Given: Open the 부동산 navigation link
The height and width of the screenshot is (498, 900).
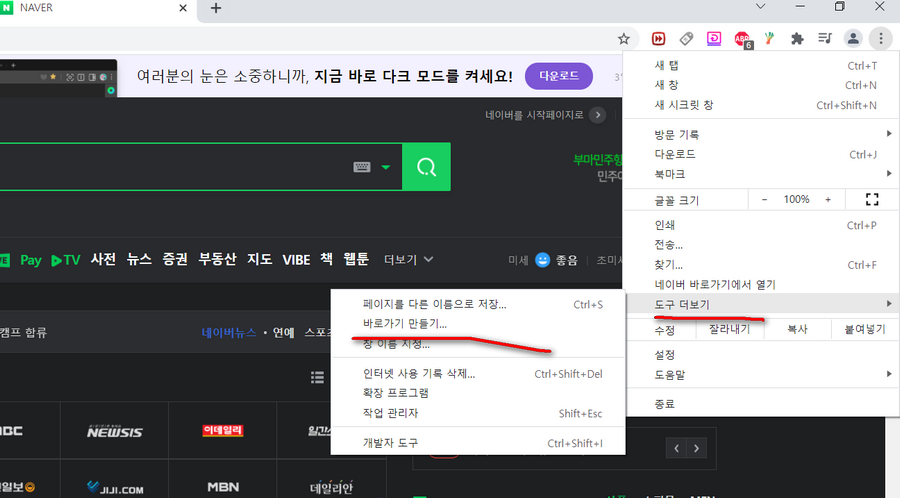Looking at the screenshot, I should click(x=217, y=259).
